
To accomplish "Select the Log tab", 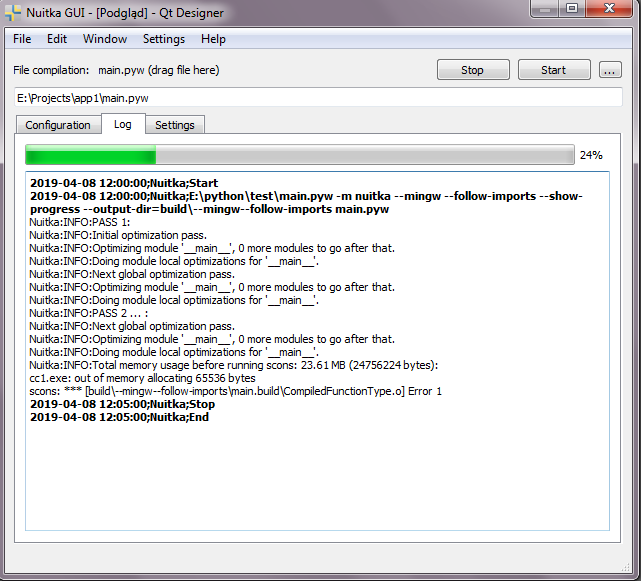I will coord(123,124).
